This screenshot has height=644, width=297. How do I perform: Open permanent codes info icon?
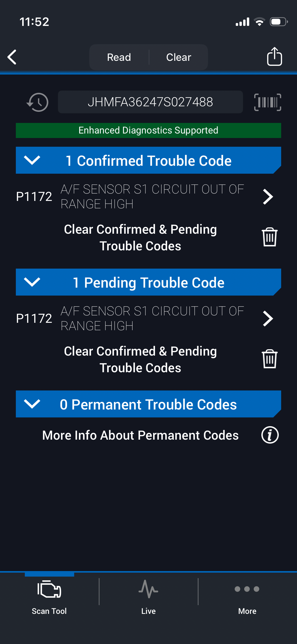point(270,435)
